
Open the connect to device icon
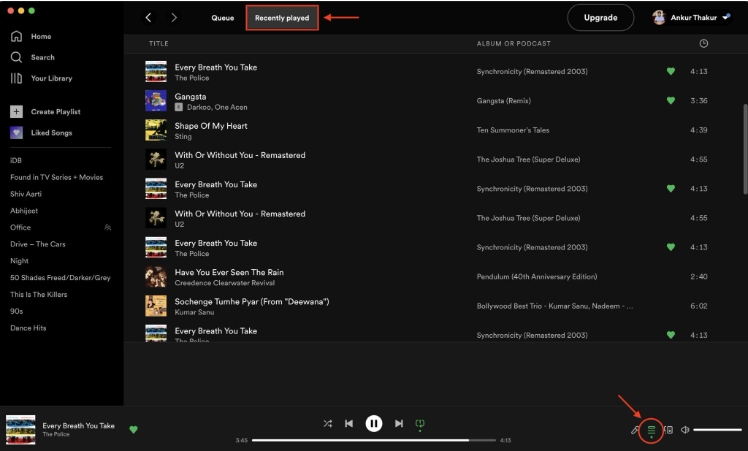pos(668,430)
